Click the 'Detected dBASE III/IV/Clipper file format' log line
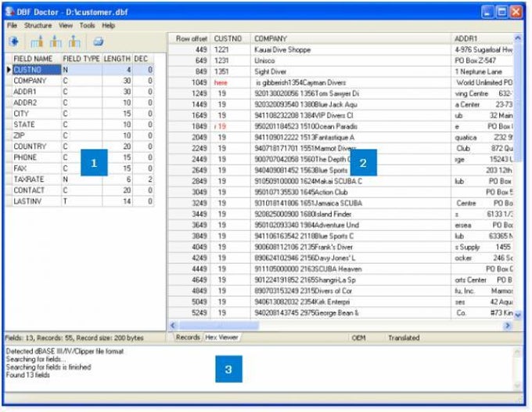This screenshot has height=412, width=532. 65,351
